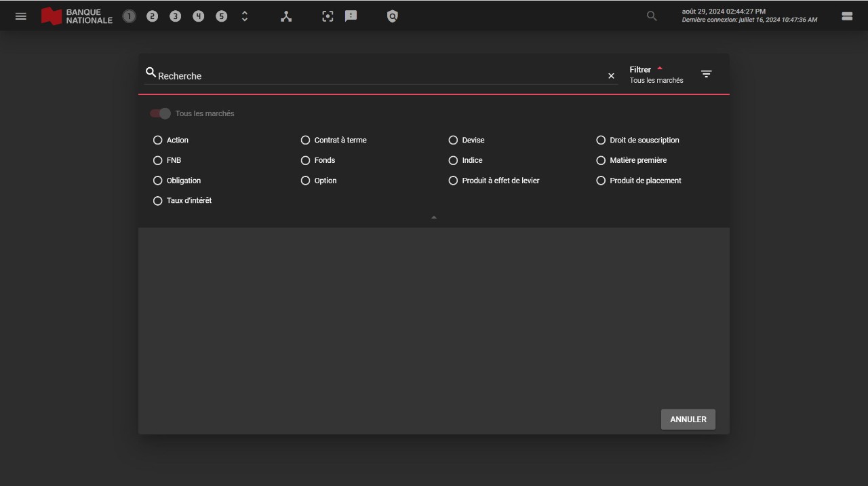The image size is (868, 486).
Task: Toggle the Tous les marchés switch
Action: [161, 113]
